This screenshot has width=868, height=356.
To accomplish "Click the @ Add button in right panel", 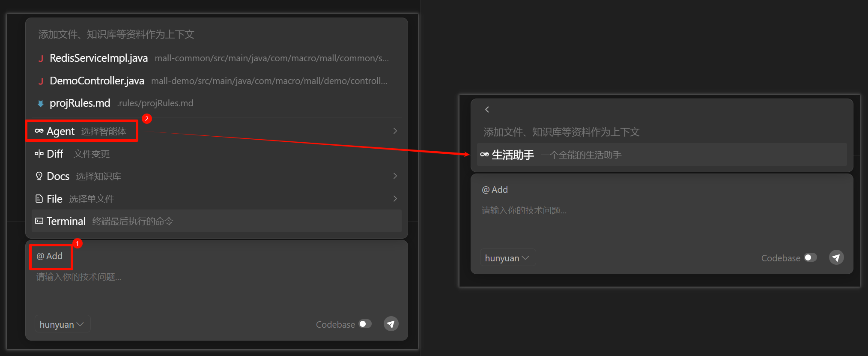I will (x=495, y=190).
